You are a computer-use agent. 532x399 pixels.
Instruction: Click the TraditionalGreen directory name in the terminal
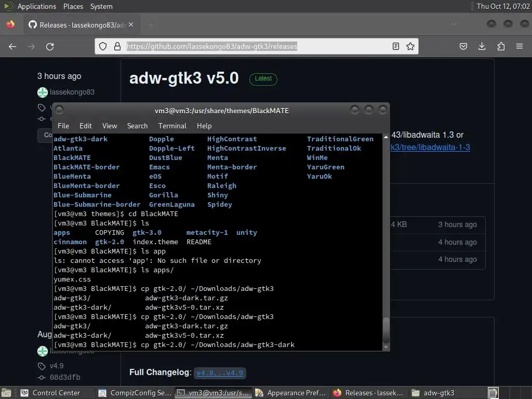(340, 139)
